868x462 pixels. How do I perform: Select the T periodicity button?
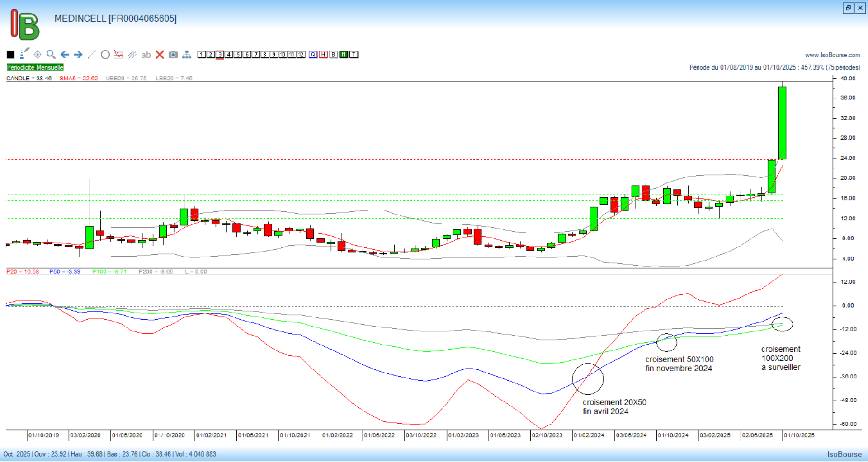coord(354,55)
